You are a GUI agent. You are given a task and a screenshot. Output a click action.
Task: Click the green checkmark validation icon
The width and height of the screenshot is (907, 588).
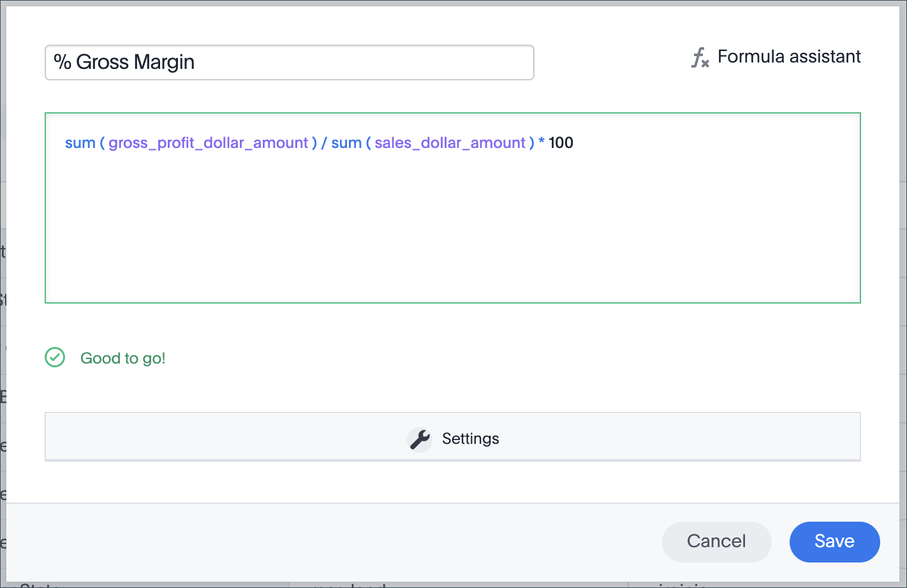point(55,358)
